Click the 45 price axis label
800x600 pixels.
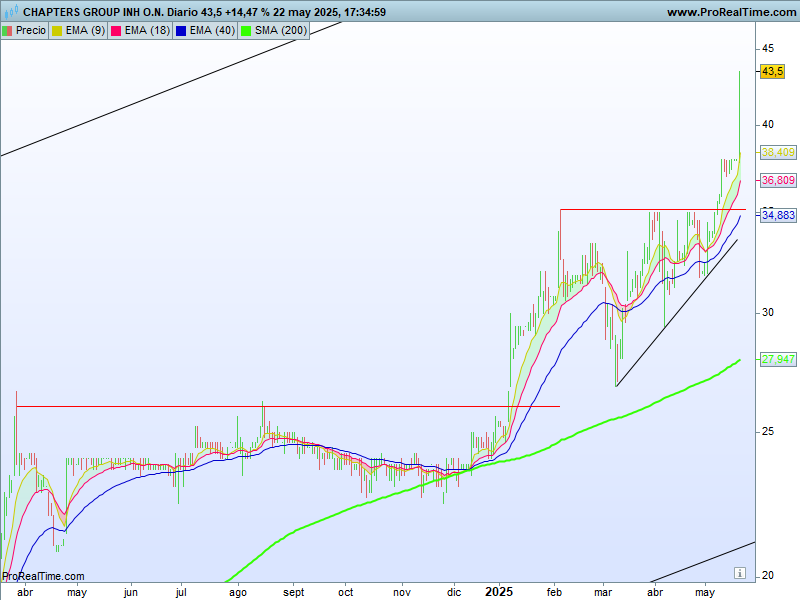pos(767,48)
